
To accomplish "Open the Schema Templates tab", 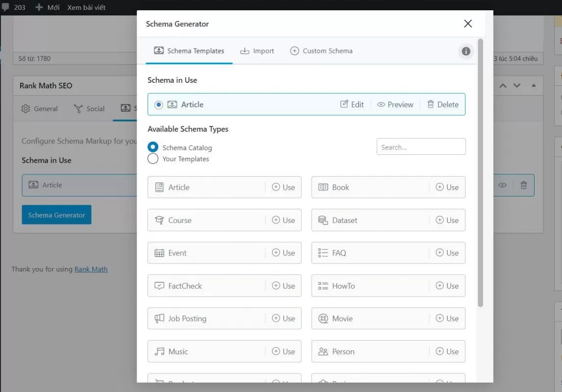I will [x=189, y=51].
